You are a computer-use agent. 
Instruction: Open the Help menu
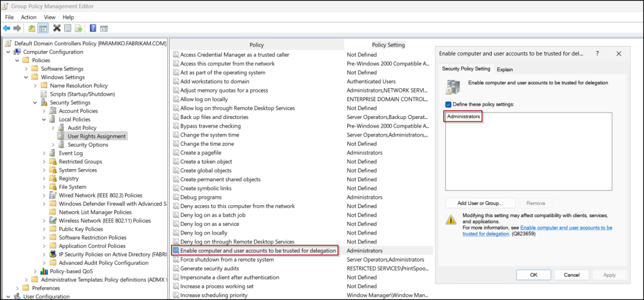click(x=68, y=17)
